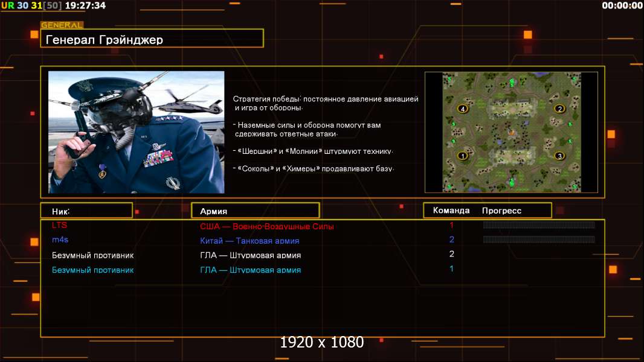Click the m4s loading progress bar
644x362 pixels.
pos(539,240)
